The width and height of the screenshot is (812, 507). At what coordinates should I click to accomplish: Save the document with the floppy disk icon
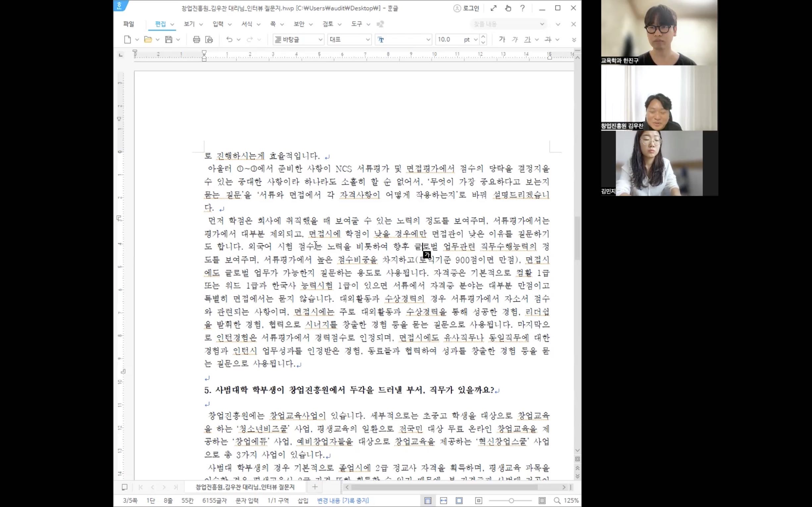(x=169, y=40)
